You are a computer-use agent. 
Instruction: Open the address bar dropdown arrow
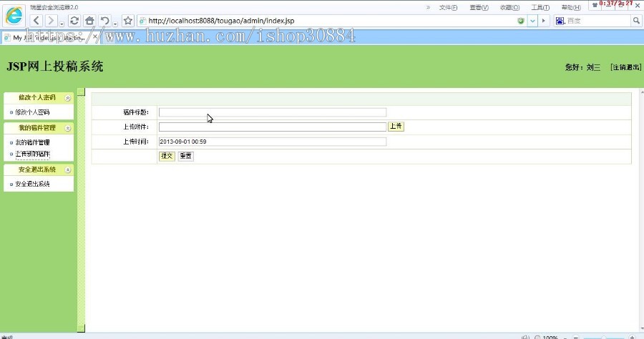pyautogui.click(x=532, y=21)
